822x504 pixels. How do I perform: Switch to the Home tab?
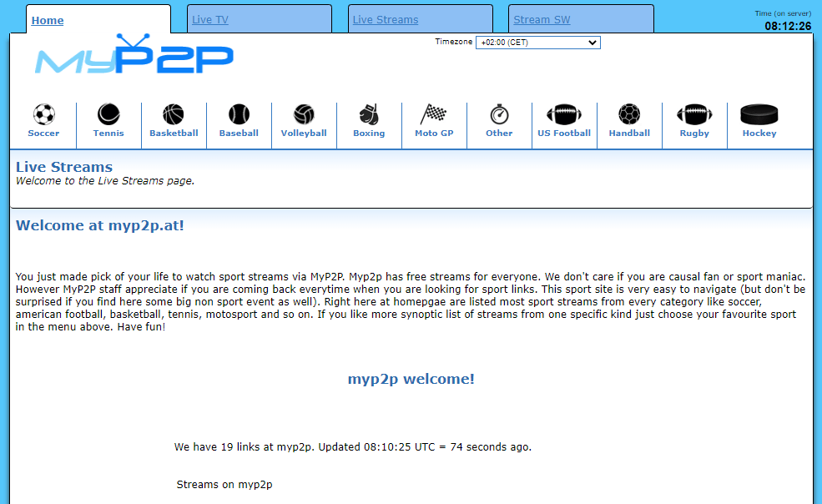[x=48, y=21]
